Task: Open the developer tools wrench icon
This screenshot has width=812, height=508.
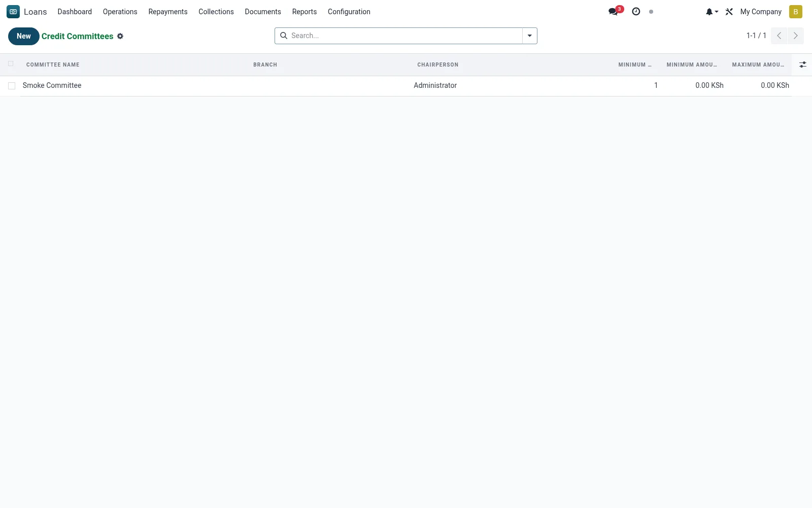Action: point(729,12)
